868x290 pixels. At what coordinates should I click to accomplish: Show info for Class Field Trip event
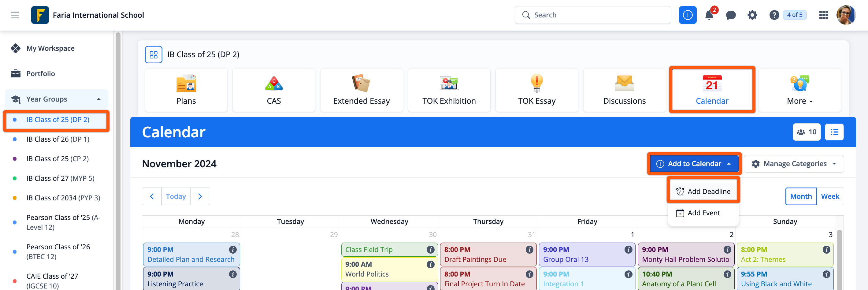[x=430, y=250]
